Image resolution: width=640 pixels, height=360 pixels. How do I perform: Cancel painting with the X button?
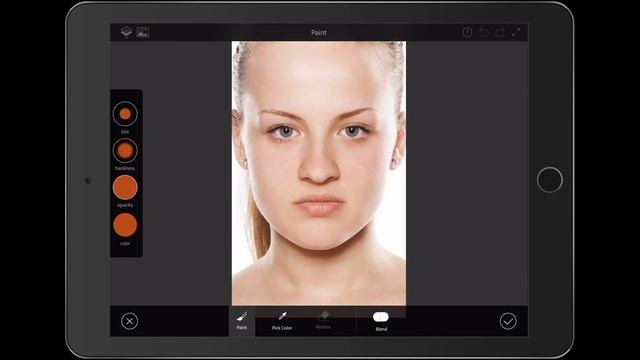tap(129, 321)
